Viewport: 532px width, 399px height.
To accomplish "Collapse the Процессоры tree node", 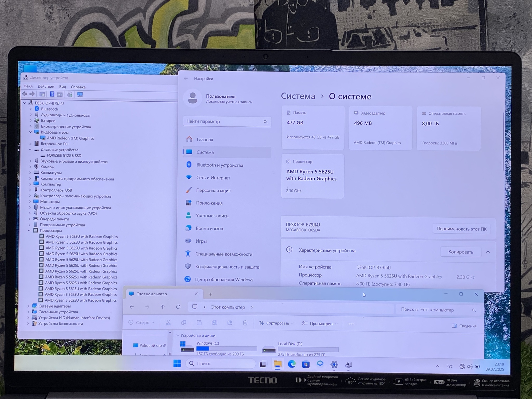I will (29, 231).
